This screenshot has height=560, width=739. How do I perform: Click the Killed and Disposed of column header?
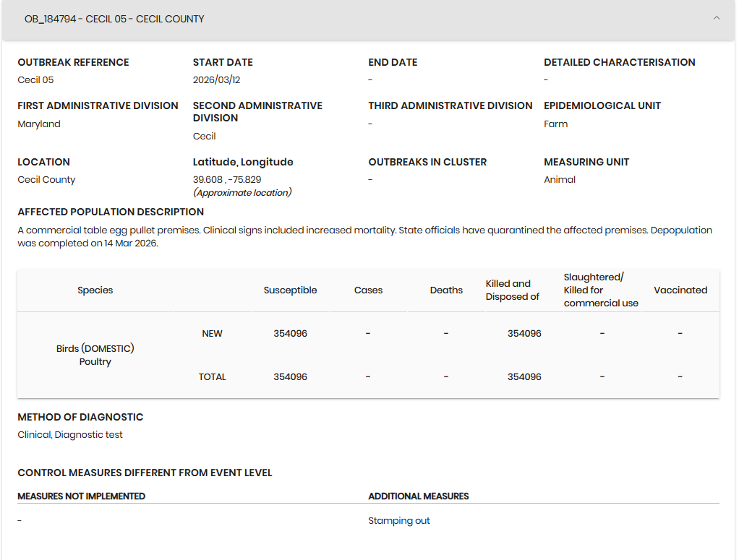click(x=512, y=290)
